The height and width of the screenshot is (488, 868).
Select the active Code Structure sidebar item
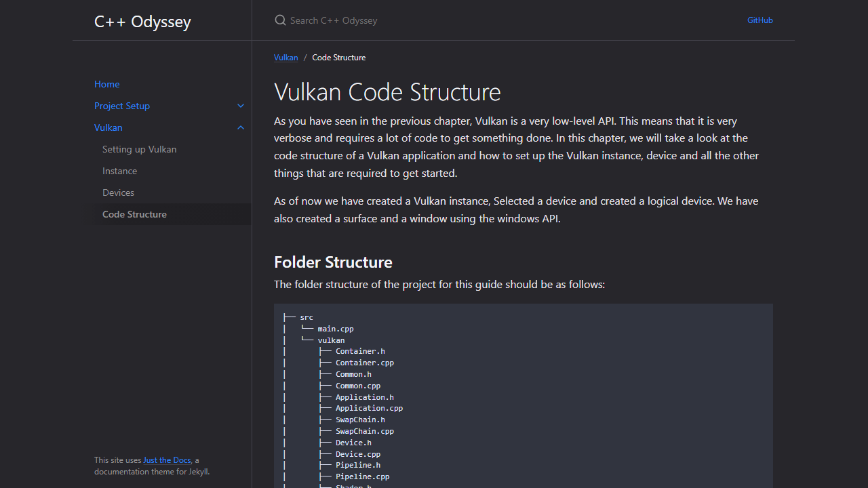click(134, 214)
